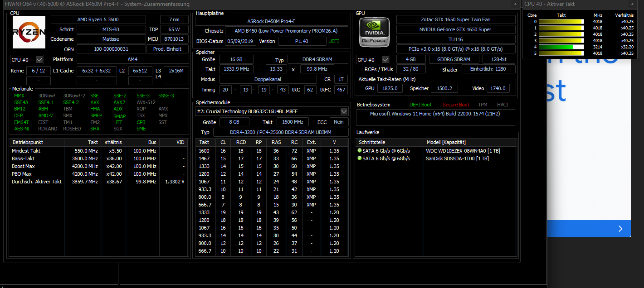
Task: Click the AM4 platform field
Action: click(133, 59)
